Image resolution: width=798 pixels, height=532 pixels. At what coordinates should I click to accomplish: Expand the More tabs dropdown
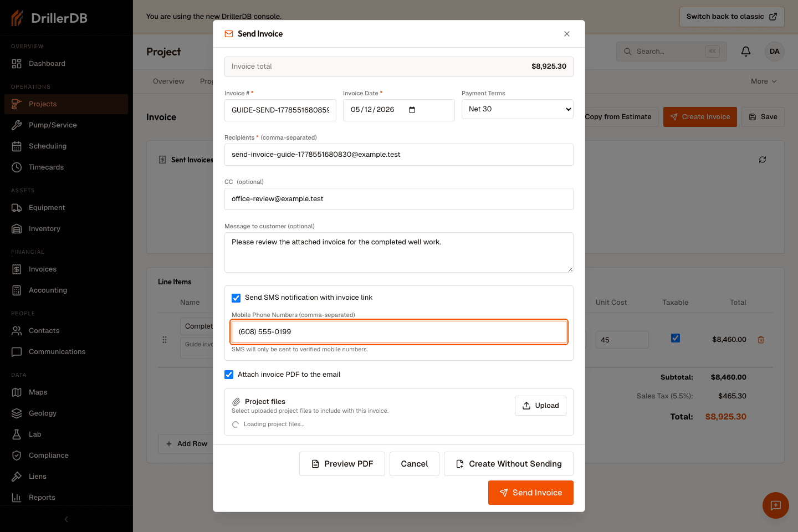tap(764, 81)
